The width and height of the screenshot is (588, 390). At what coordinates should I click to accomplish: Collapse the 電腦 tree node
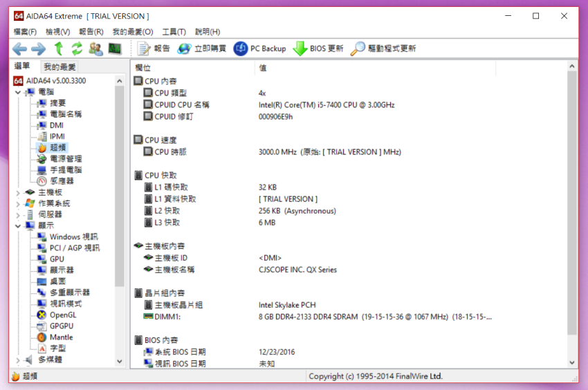(17, 92)
